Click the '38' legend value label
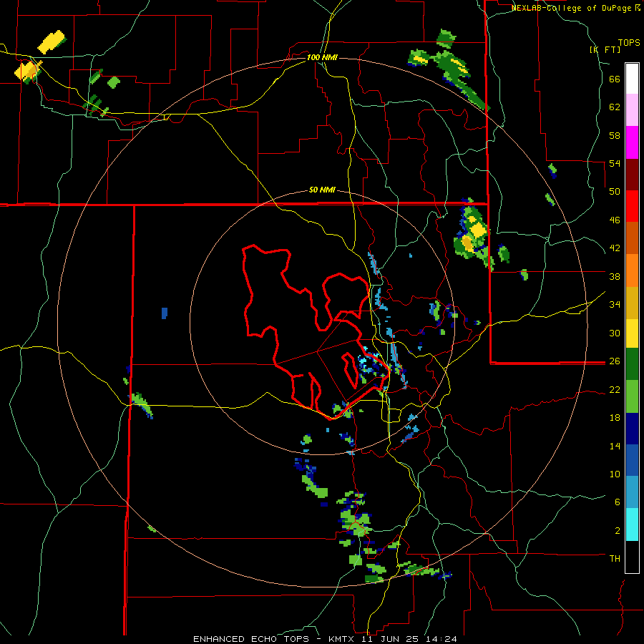 tap(615, 276)
